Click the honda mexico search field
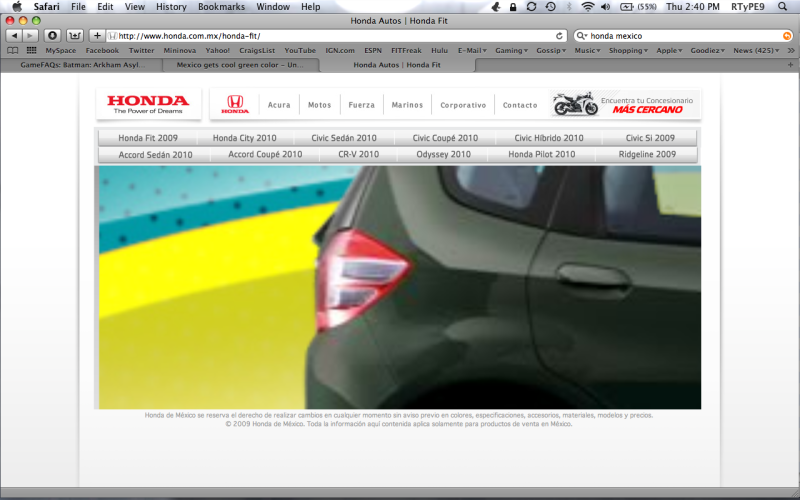Image resolution: width=800 pixels, height=500 pixels. (x=684, y=36)
